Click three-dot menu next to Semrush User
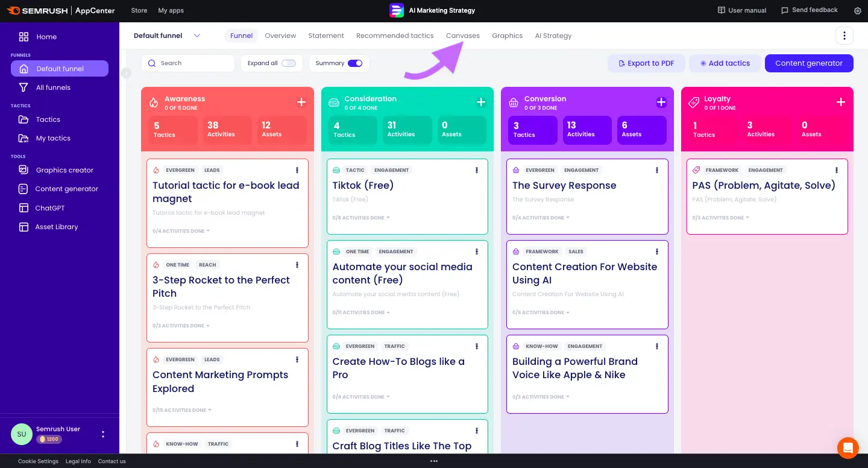The height and width of the screenshot is (468, 868). point(103,434)
